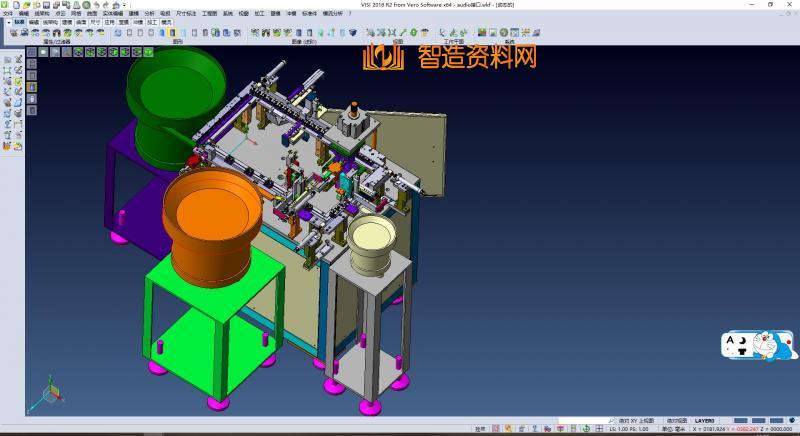Open the LAYER0 layer selector
This screenshot has height=436, width=800.
coord(705,421)
